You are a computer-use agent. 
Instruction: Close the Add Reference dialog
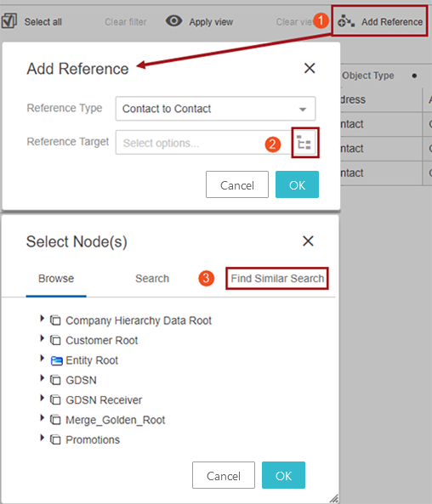[310, 68]
